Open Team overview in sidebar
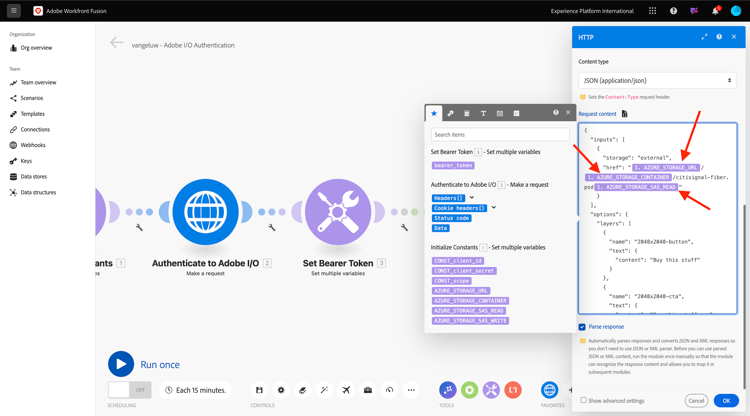Screen dimensions: 750x416 click(33, 83)
